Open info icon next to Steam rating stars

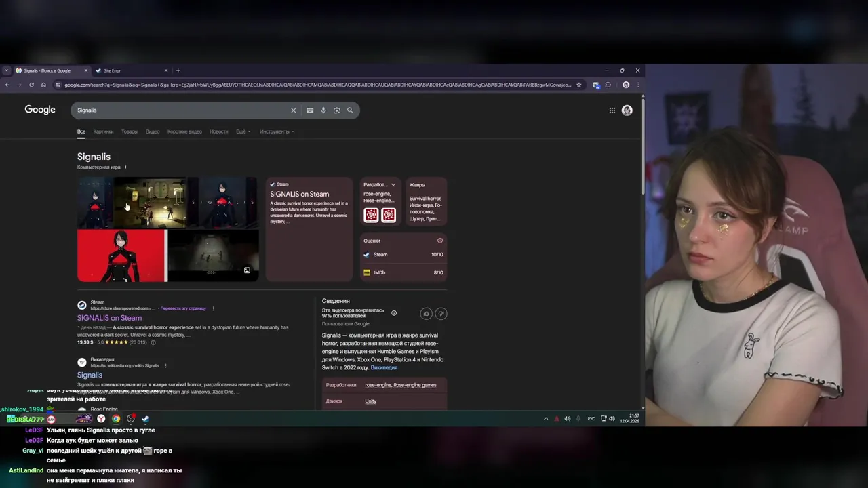point(153,342)
